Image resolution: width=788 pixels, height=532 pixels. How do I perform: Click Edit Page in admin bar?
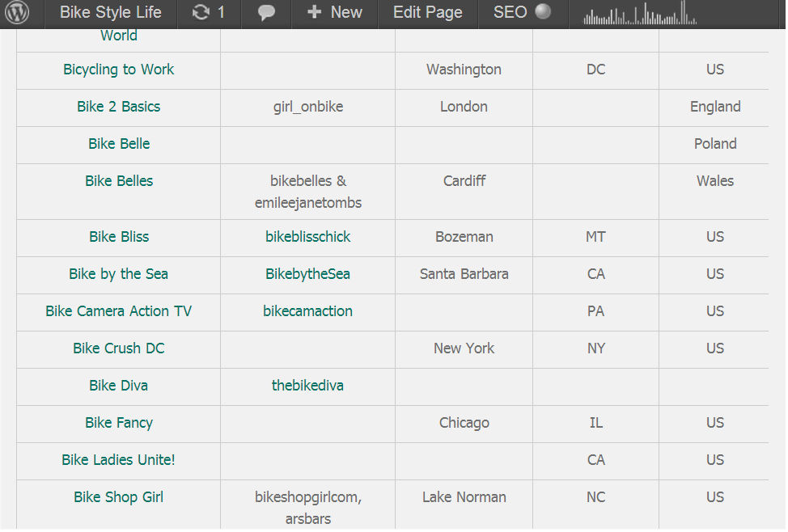tap(428, 13)
